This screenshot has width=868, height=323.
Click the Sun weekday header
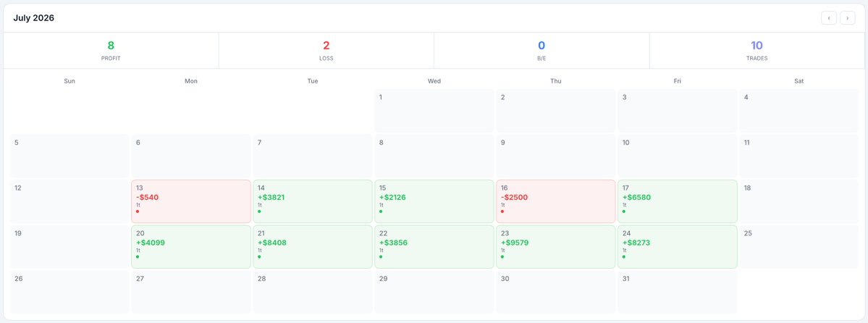click(69, 81)
